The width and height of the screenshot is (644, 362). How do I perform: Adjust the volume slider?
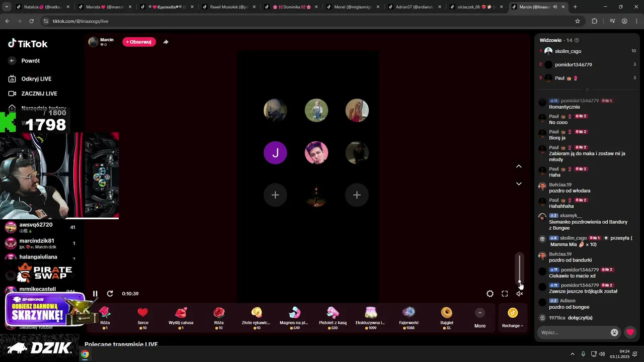tap(520, 269)
